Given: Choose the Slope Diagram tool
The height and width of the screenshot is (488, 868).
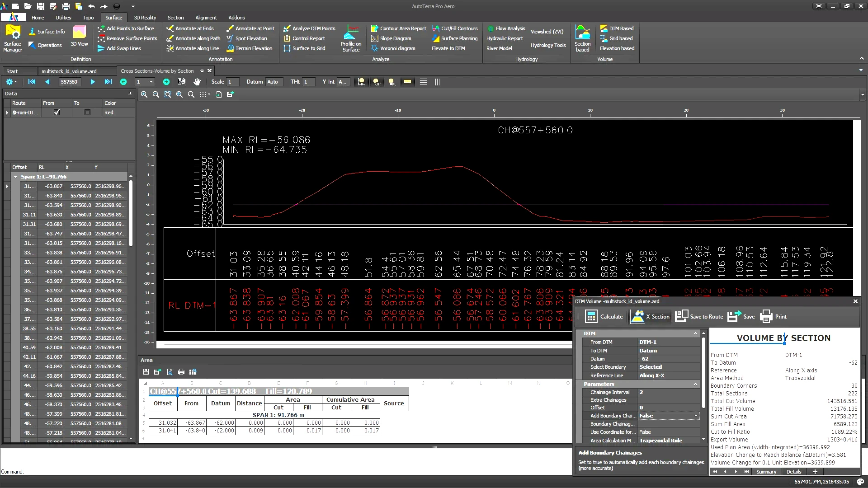Looking at the screenshot, I should [x=391, y=38].
